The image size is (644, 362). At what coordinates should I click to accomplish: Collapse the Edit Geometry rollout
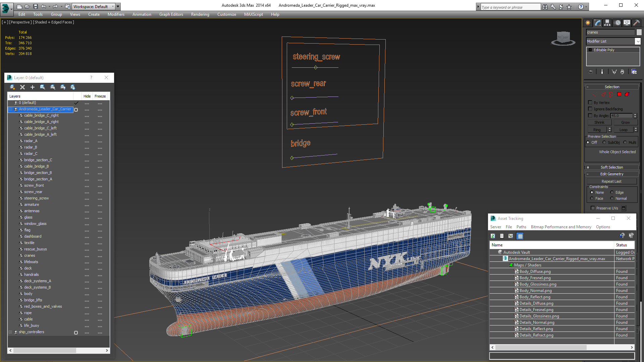point(611,174)
